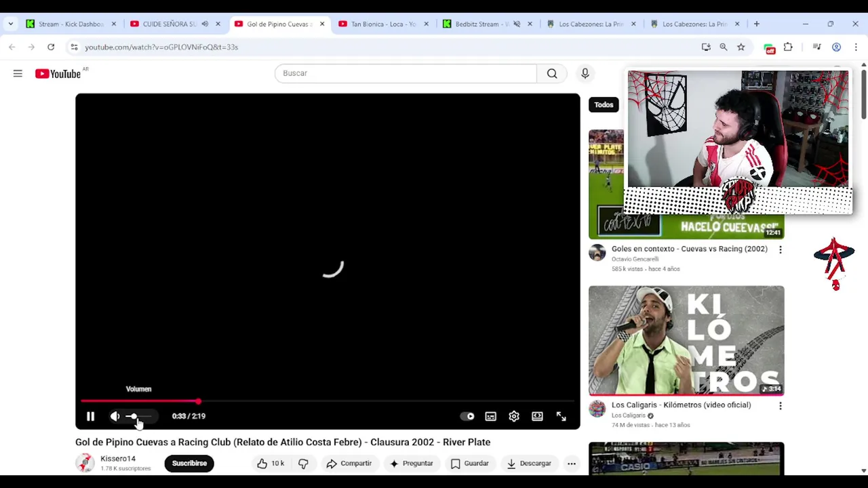Open the Chrome three-dot menu
Screen dimensions: 868x488
click(x=856, y=47)
